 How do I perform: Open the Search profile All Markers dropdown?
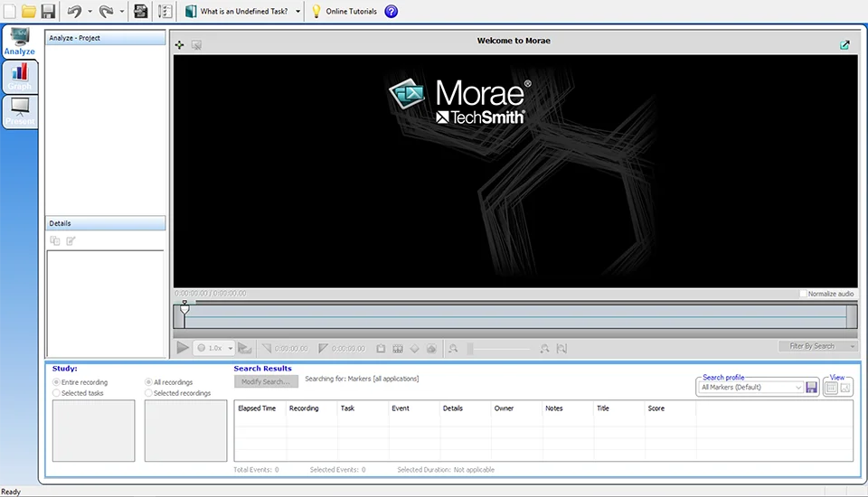coord(797,388)
